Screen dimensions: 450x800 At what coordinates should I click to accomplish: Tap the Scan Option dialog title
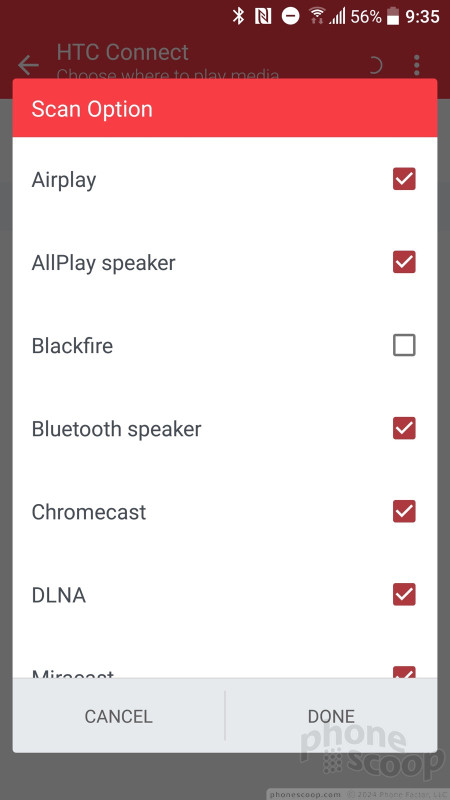click(x=92, y=109)
